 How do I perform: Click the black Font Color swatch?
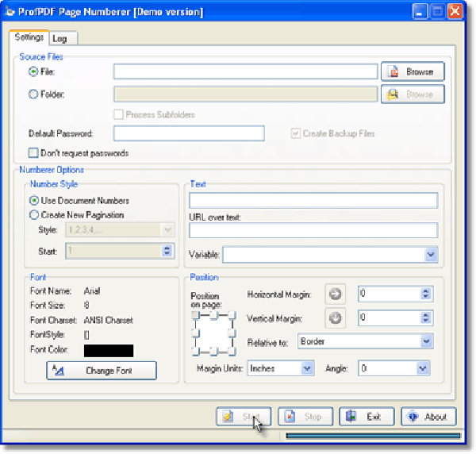coord(109,351)
